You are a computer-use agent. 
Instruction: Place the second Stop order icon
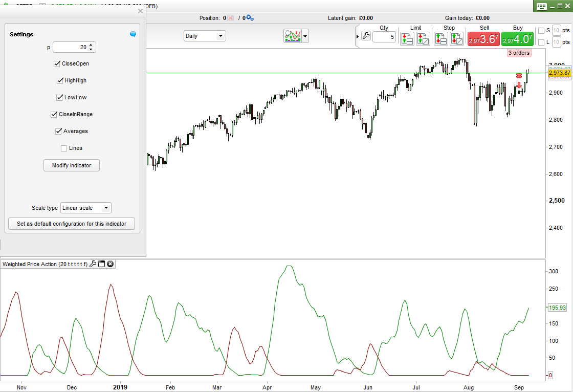coord(457,38)
